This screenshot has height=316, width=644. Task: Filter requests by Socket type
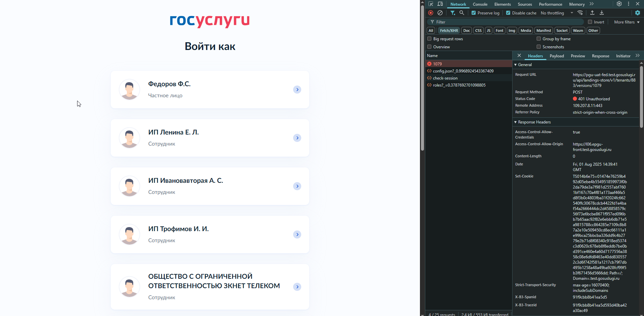(x=562, y=31)
